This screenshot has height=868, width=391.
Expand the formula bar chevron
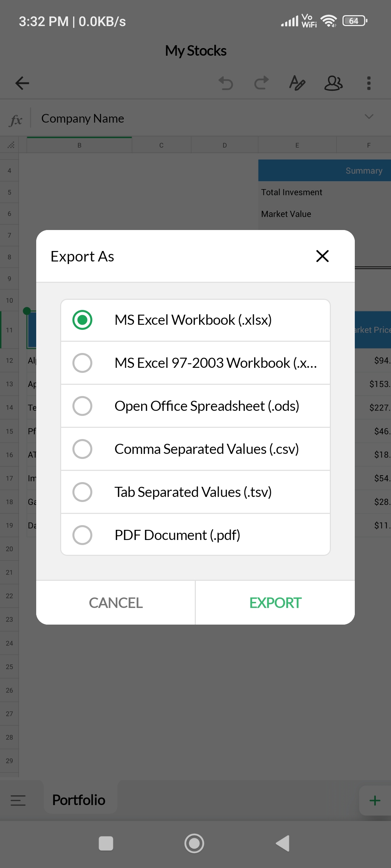point(369,116)
